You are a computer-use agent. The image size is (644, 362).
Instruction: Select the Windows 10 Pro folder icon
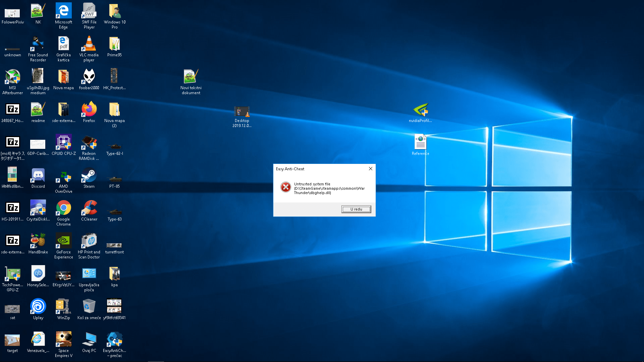(114, 16)
